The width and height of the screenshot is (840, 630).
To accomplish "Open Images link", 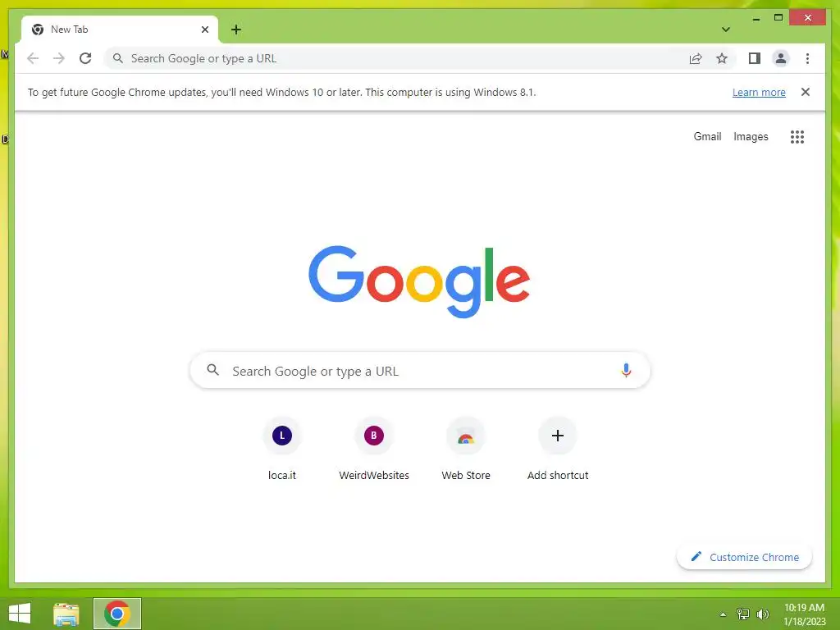I will click(751, 137).
